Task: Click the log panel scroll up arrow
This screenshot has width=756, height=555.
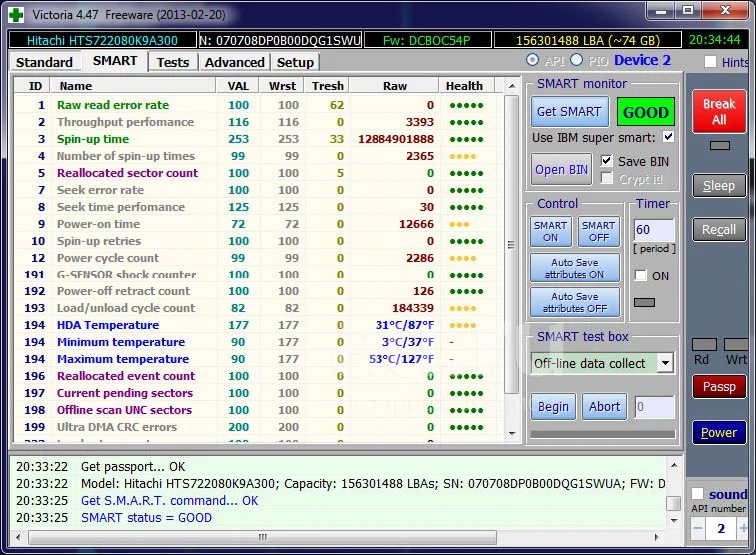Action: pyautogui.click(x=673, y=465)
